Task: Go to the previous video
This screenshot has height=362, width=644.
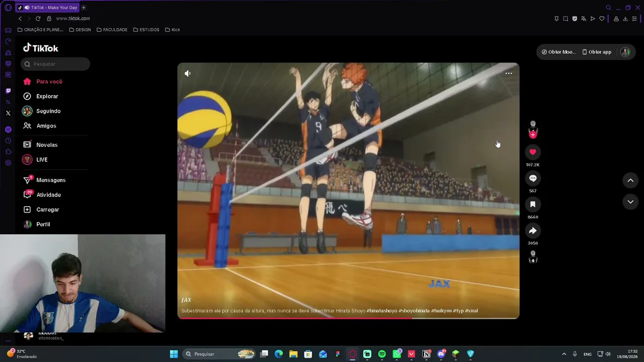Action: click(630, 180)
